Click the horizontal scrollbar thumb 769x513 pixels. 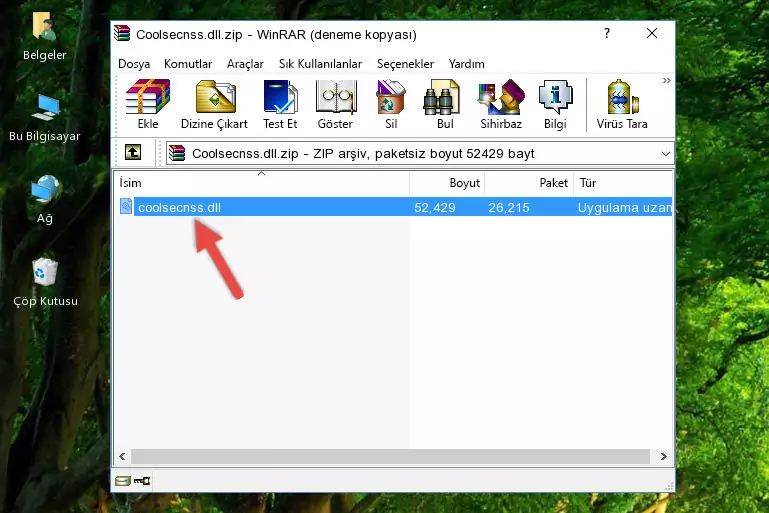click(x=390, y=457)
